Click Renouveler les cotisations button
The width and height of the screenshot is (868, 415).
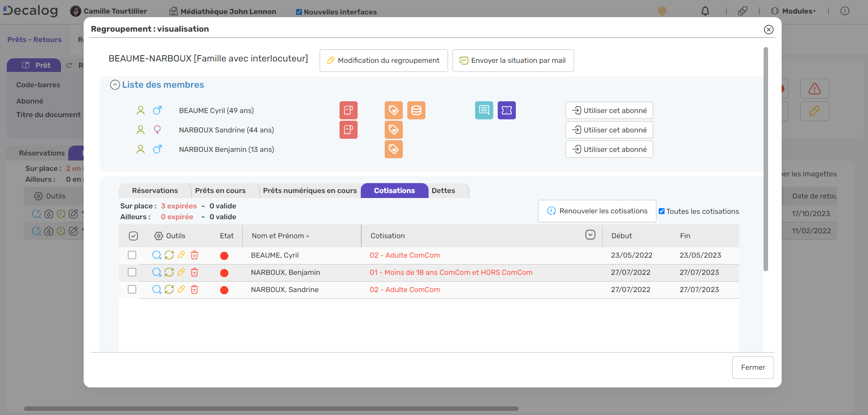pos(597,211)
